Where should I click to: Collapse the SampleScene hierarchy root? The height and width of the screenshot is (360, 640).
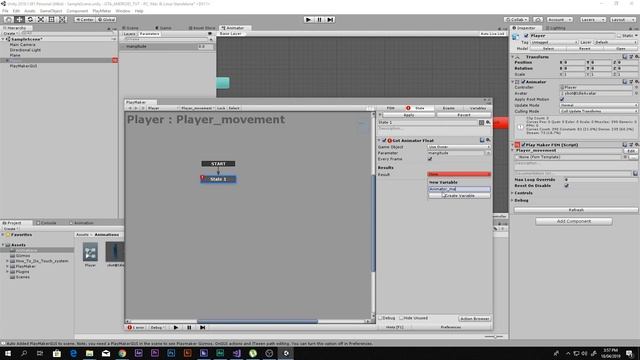point(4,39)
